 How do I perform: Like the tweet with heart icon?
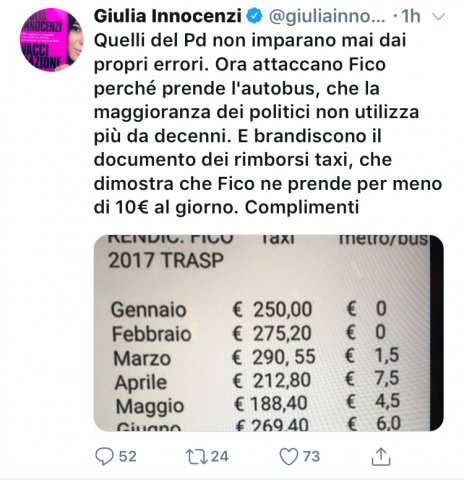click(288, 457)
